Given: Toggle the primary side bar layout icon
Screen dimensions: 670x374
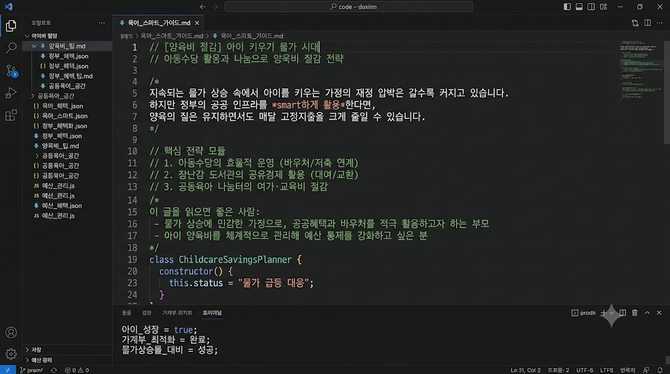Looking at the screenshot, I should pyautogui.click(x=567, y=6).
